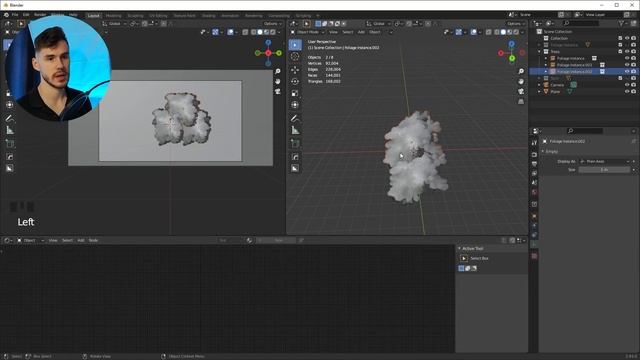Image resolution: width=640 pixels, height=360 pixels.
Task: Open Tool properties tab in Properties editor
Action: (534, 143)
